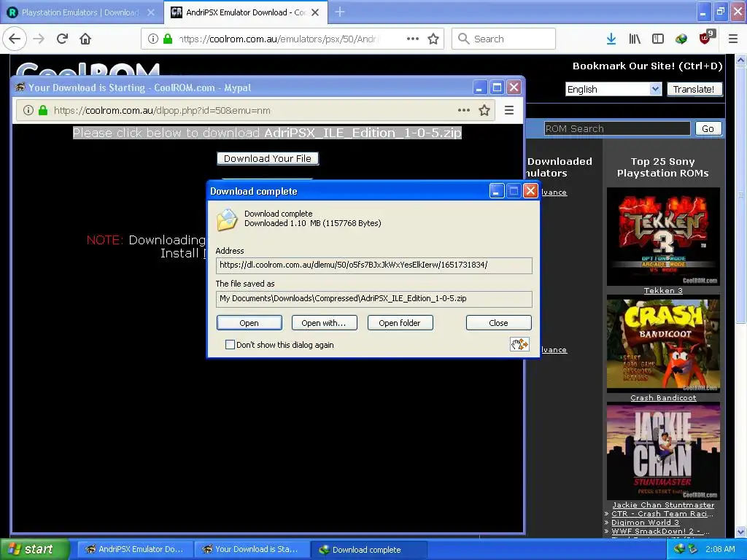Viewport: 747px width, 560px height.
Task: Close the Download complete dialog via Close button
Action: pos(498,323)
